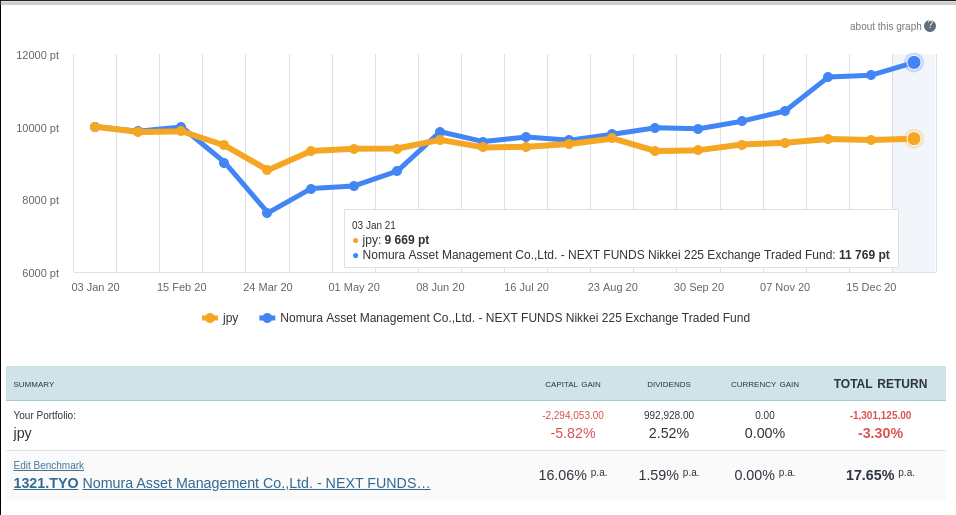956x515 pixels.
Task: Click the CURRENCY GAIN column header
Action: [765, 385]
